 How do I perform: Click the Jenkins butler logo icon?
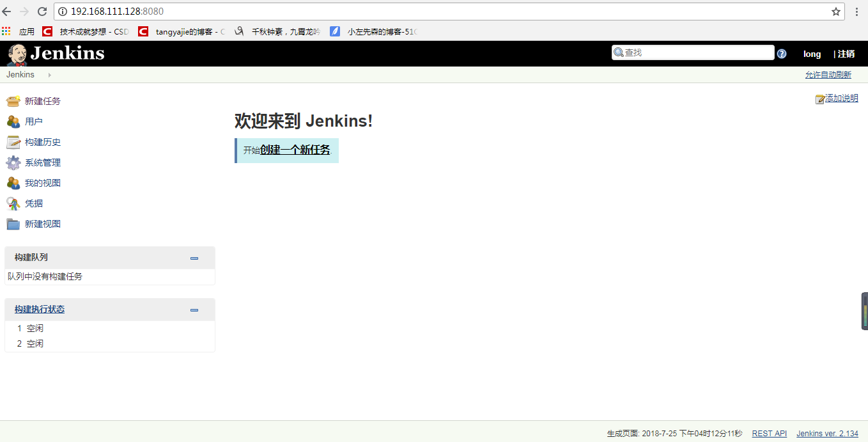click(17, 54)
